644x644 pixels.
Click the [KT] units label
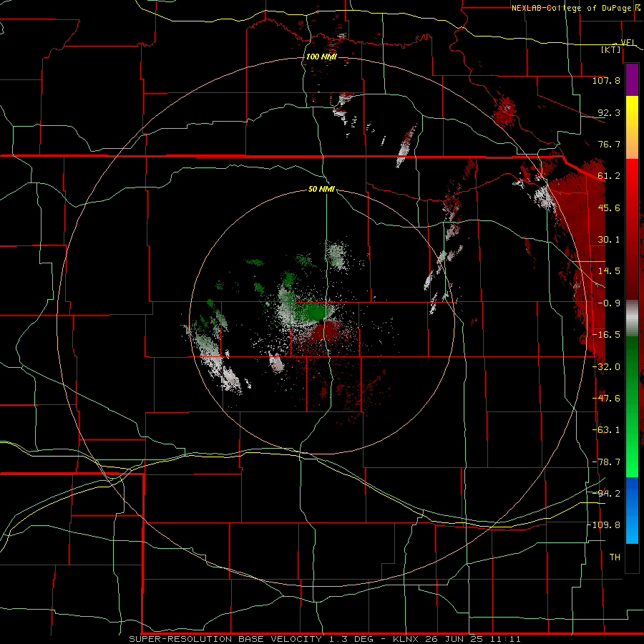pyautogui.click(x=610, y=49)
